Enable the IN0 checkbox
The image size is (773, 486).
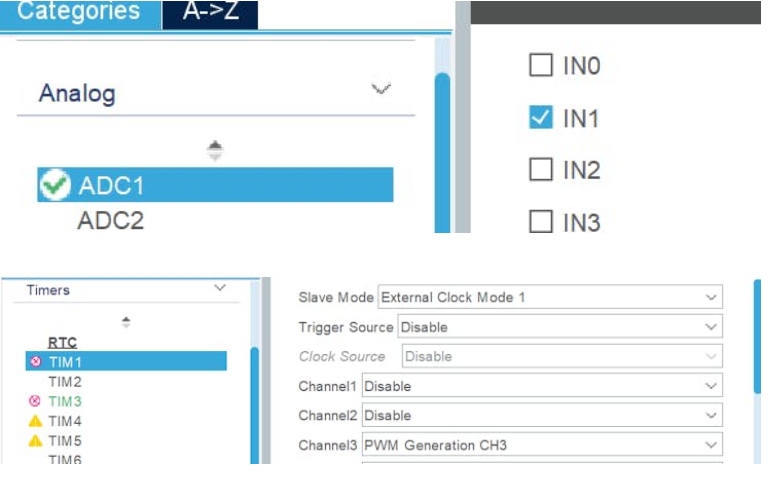(540, 66)
